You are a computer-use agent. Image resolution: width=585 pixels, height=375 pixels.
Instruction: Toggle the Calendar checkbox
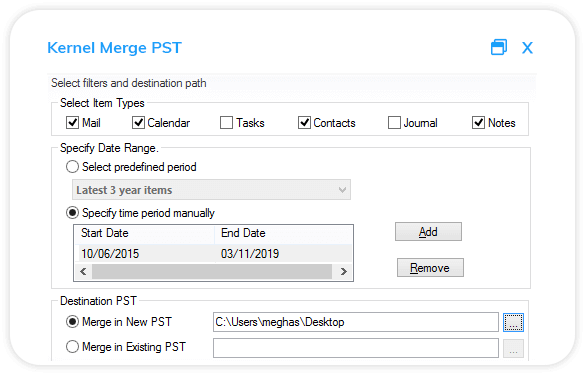(x=138, y=122)
